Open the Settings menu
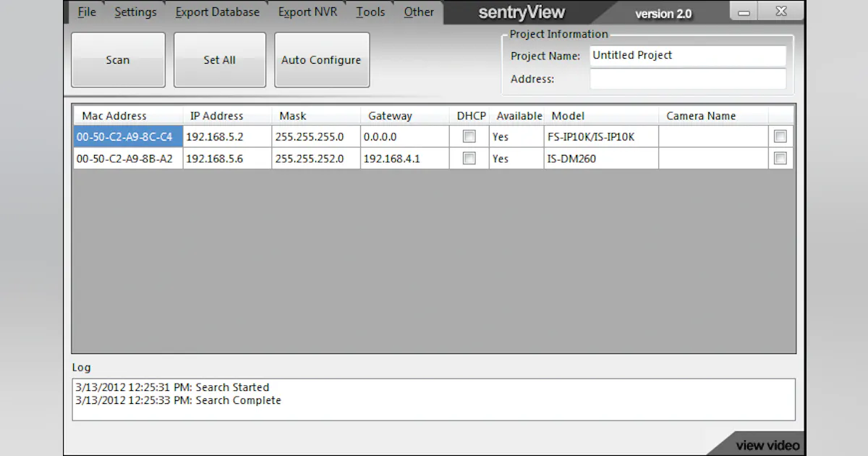The height and width of the screenshot is (456, 868). (x=135, y=12)
